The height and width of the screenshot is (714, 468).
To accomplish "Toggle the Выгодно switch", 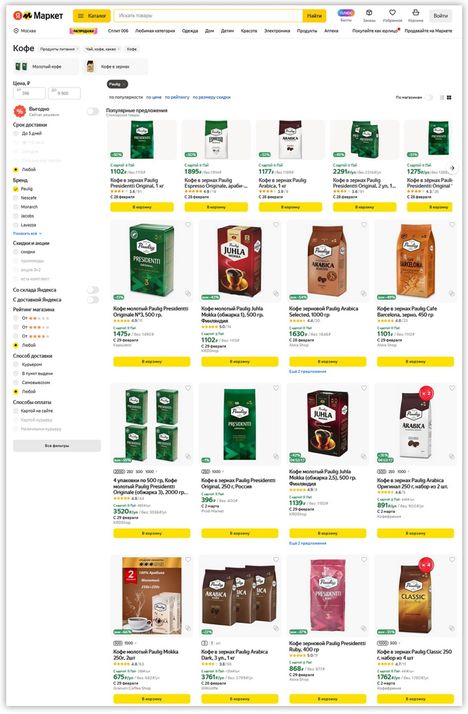I will [92, 112].
